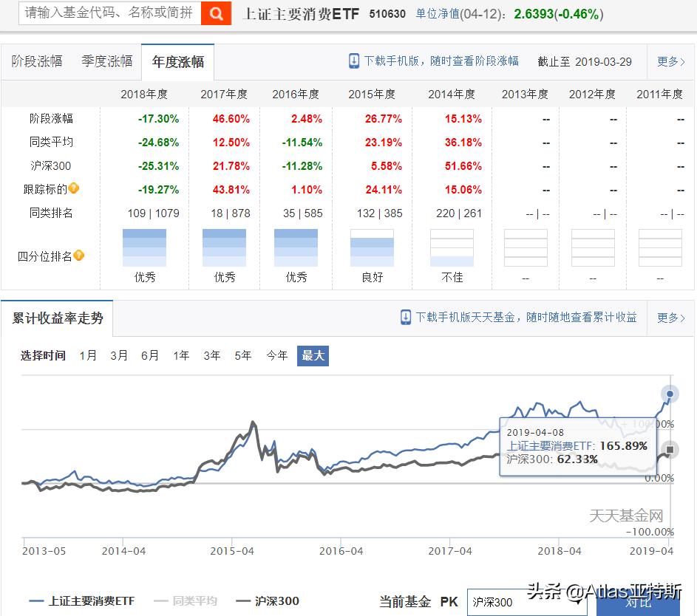This screenshot has height=616, width=697.
Task: Switch to the 阶段涨幅 tab
Action: (37, 62)
